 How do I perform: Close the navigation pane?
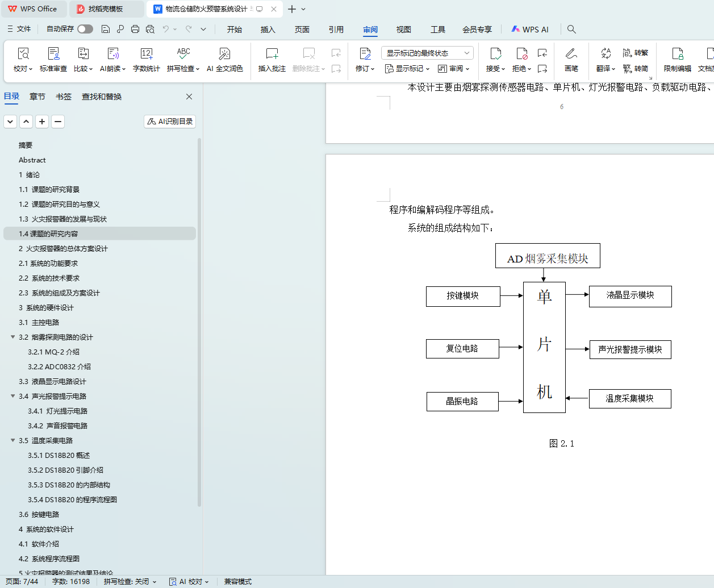click(x=189, y=97)
